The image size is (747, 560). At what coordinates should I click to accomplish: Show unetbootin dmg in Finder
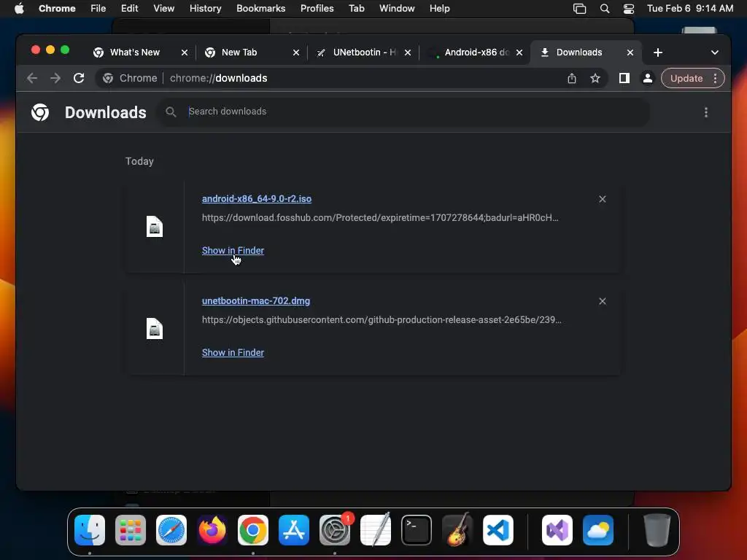[x=233, y=352]
